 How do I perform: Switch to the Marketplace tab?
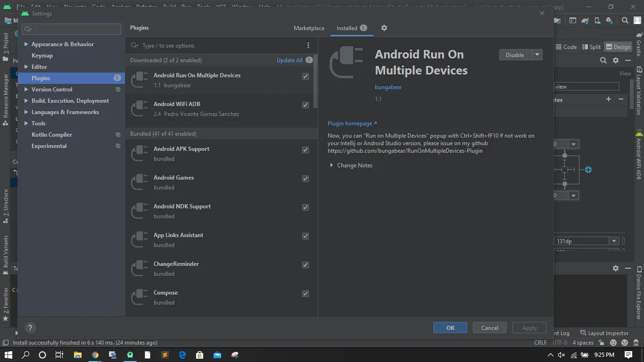point(309,28)
